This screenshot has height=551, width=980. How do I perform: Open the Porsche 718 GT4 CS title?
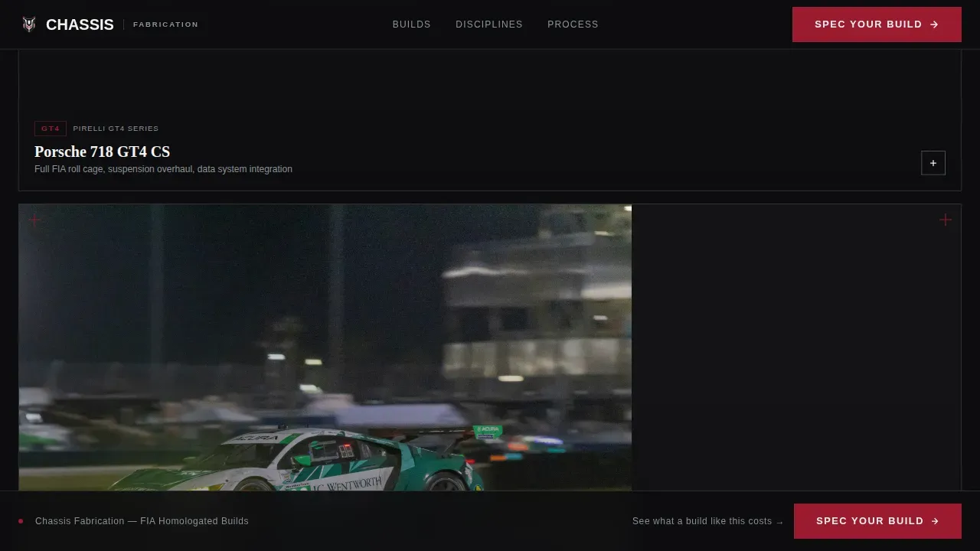click(102, 152)
